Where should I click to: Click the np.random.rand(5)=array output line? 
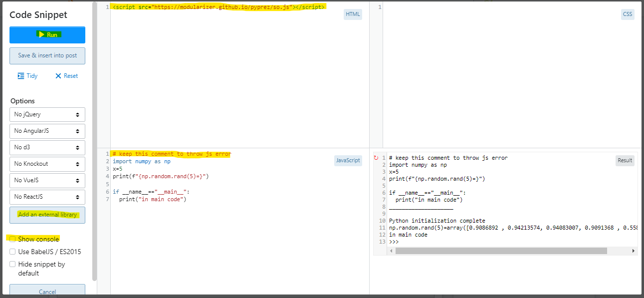513,228
